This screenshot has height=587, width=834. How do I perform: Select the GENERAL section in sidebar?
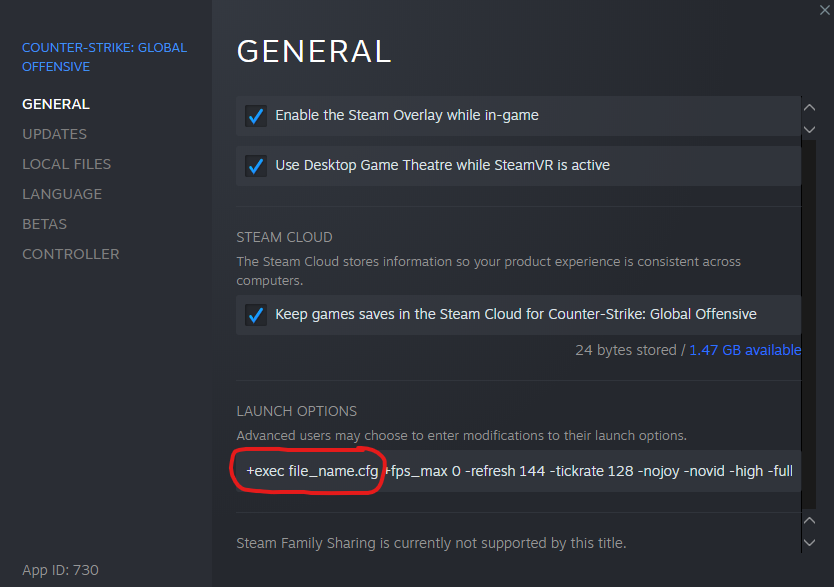(x=56, y=104)
